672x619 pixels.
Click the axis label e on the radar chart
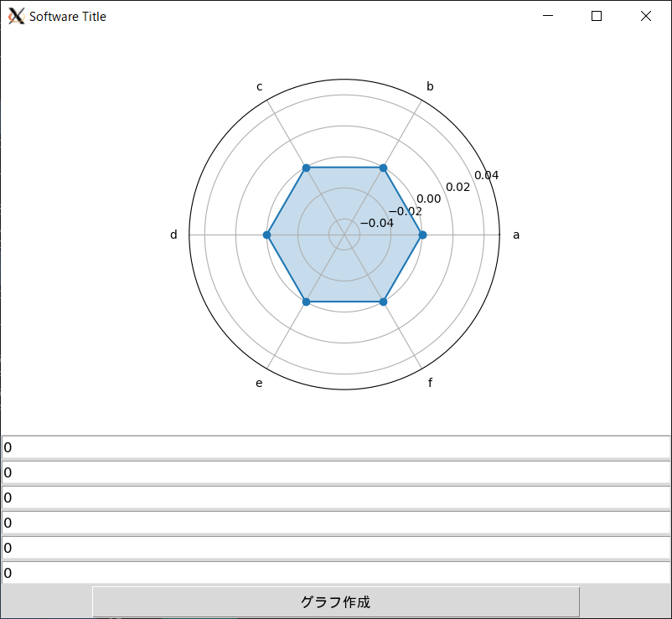point(258,384)
